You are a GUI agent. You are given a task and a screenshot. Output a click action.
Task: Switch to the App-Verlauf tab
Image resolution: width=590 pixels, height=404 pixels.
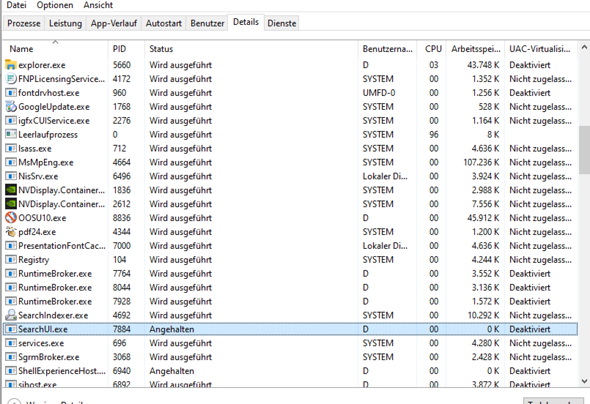click(114, 23)
